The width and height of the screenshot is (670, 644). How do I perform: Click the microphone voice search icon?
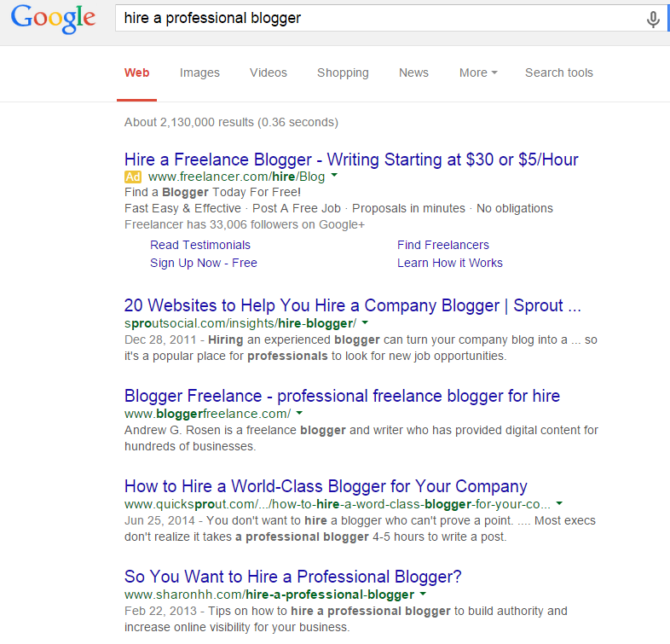click(653, 19)
